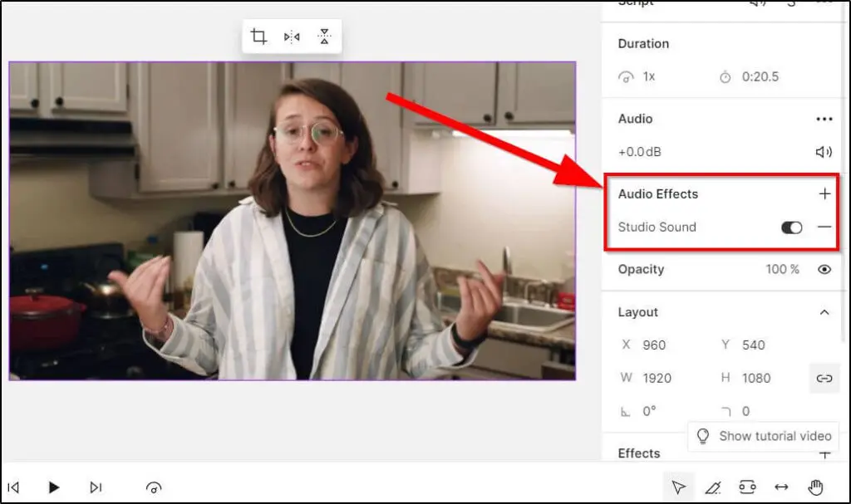The image size is (851, 504).
Task: Flip the video horizontally
Action: coord(291,36)
